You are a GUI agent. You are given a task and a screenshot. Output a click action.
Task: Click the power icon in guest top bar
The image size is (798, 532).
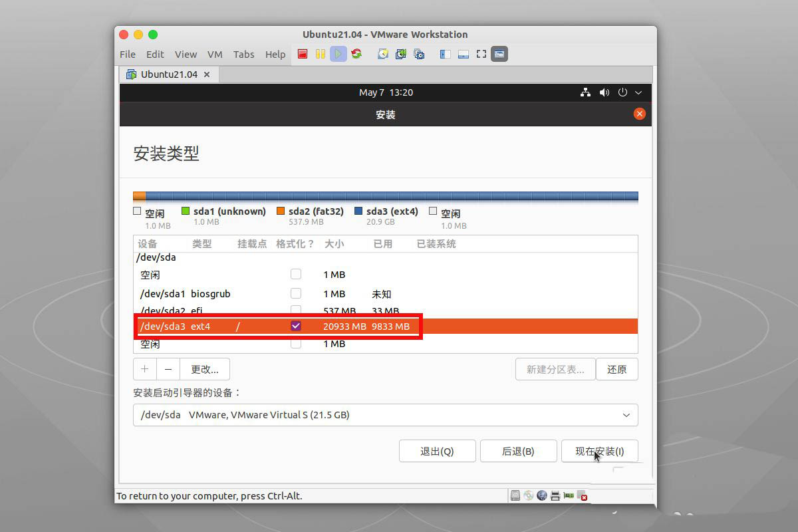click(x=623, y=92)
